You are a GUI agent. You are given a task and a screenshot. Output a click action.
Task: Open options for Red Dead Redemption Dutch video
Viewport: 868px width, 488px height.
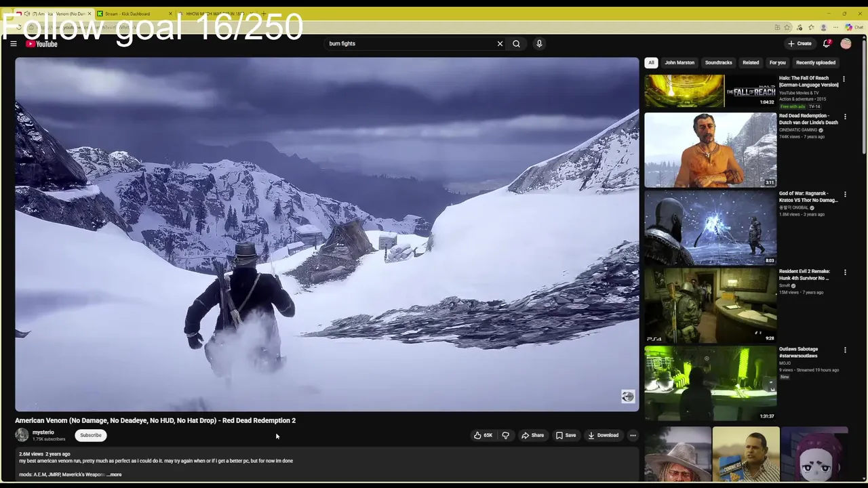[845, 117]
